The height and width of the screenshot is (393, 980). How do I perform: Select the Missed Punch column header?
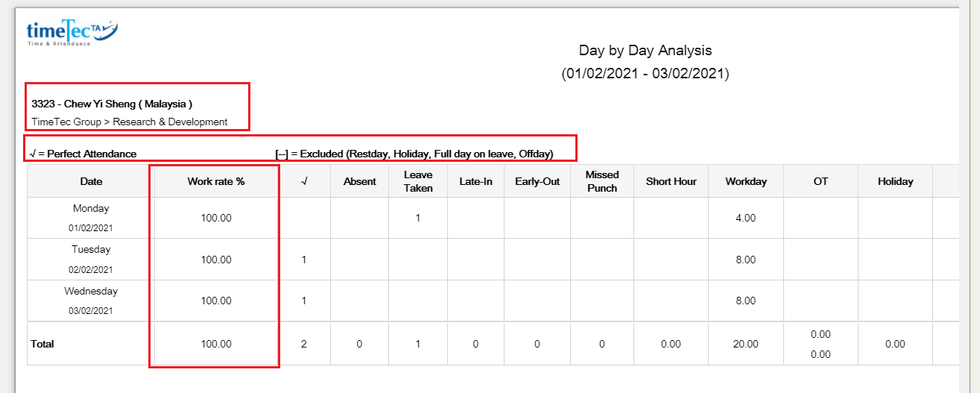tap(602, 181)
